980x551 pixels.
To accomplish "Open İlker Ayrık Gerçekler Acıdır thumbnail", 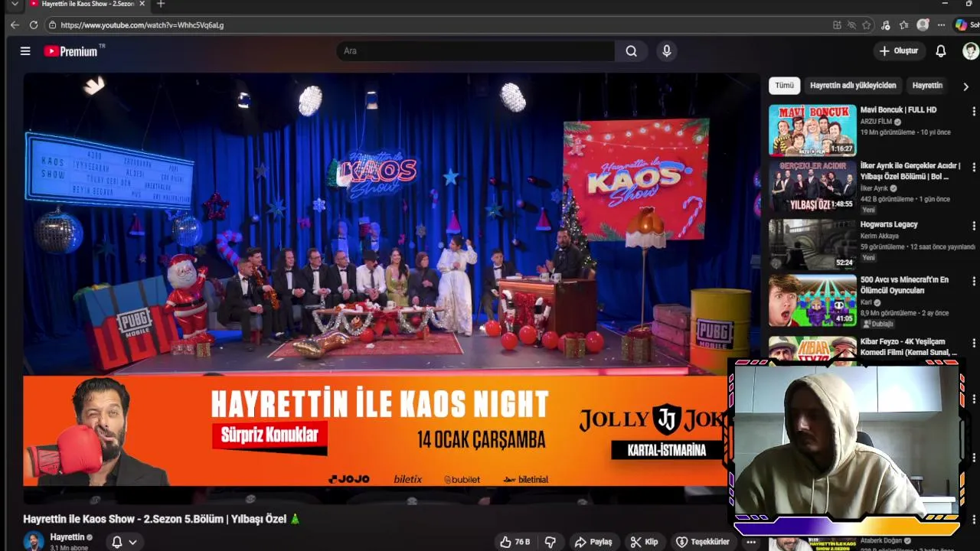I will [x=812, y=186].
